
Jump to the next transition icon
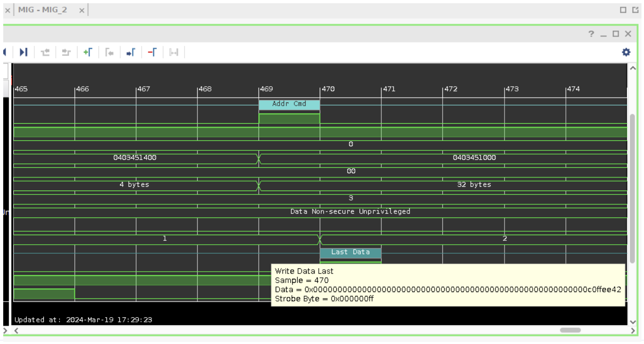point(66,52)
